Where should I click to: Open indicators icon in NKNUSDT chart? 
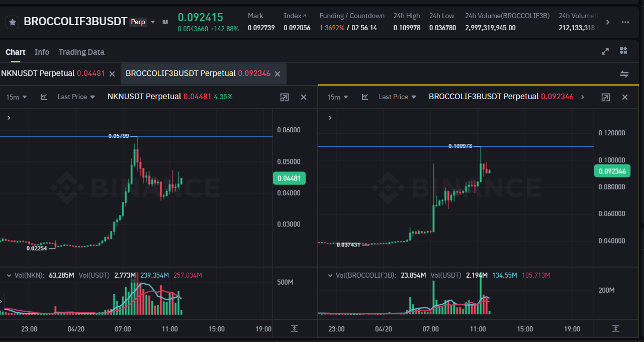[x=44, y=97]
